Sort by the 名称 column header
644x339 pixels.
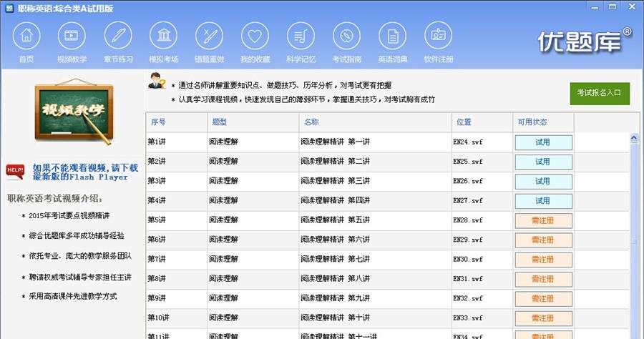point(376,122)
